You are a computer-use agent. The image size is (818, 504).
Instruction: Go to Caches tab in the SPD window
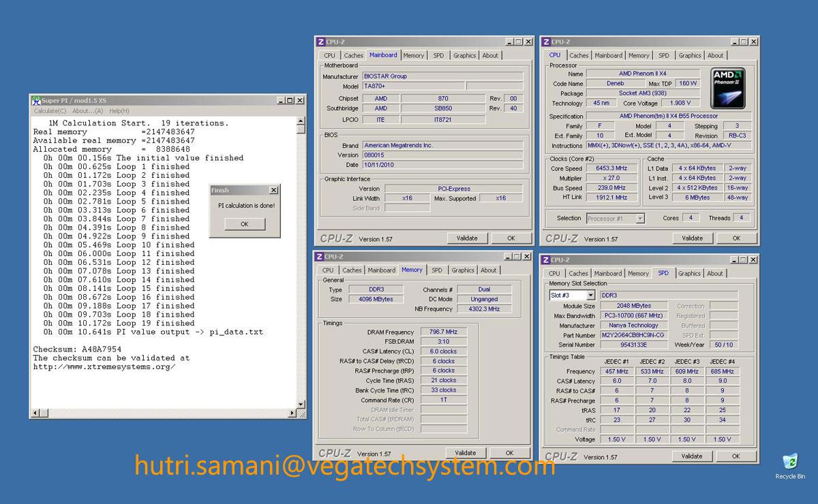coord(578,274)
